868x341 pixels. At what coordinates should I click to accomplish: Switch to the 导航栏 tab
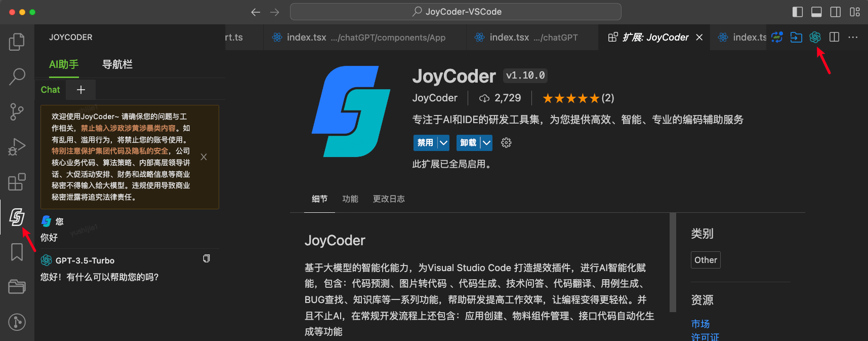(x=117, y=64)
